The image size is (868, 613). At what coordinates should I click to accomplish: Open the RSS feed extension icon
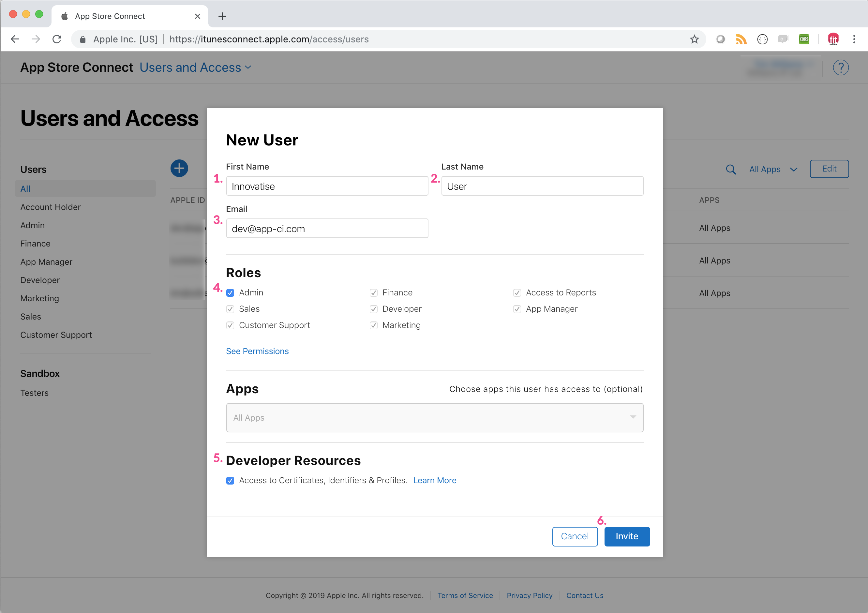tap(741, 39)
